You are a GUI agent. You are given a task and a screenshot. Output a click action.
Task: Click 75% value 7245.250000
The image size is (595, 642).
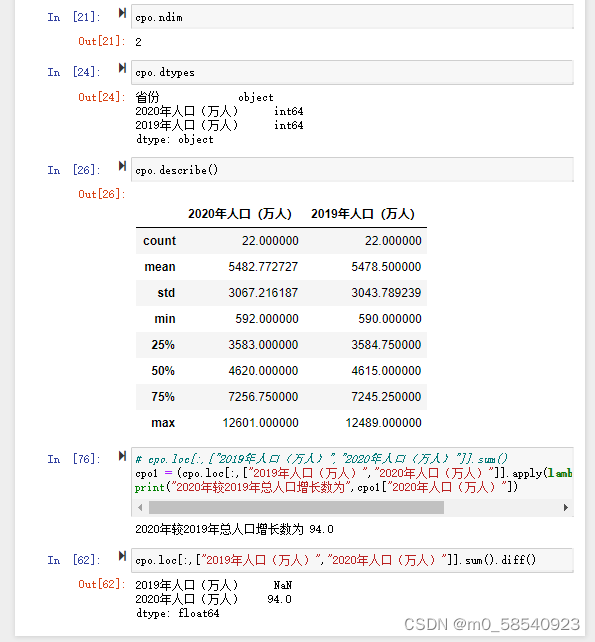[386, 397]
